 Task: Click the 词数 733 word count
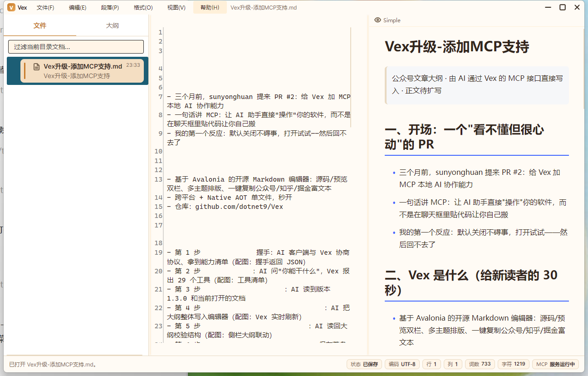click(480, 364)
